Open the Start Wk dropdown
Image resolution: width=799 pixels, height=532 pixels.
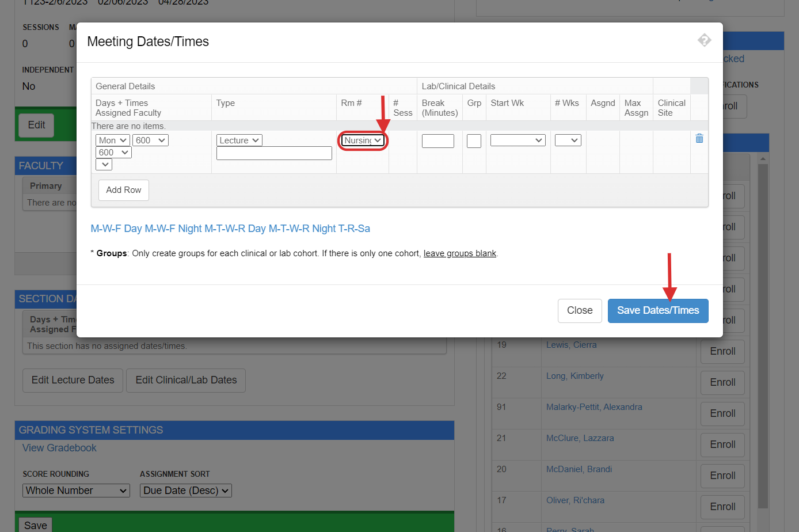(518, 140)
